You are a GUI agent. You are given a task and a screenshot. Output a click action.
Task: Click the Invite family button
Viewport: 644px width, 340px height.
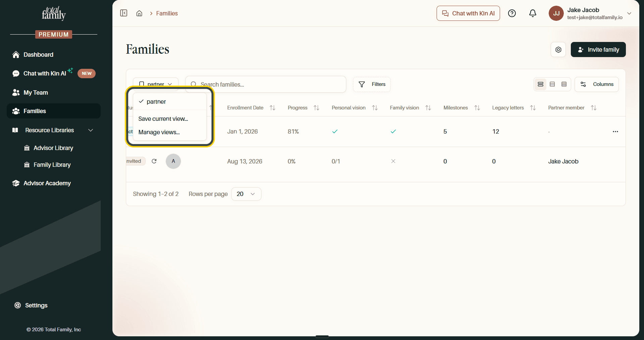point(598,50)
